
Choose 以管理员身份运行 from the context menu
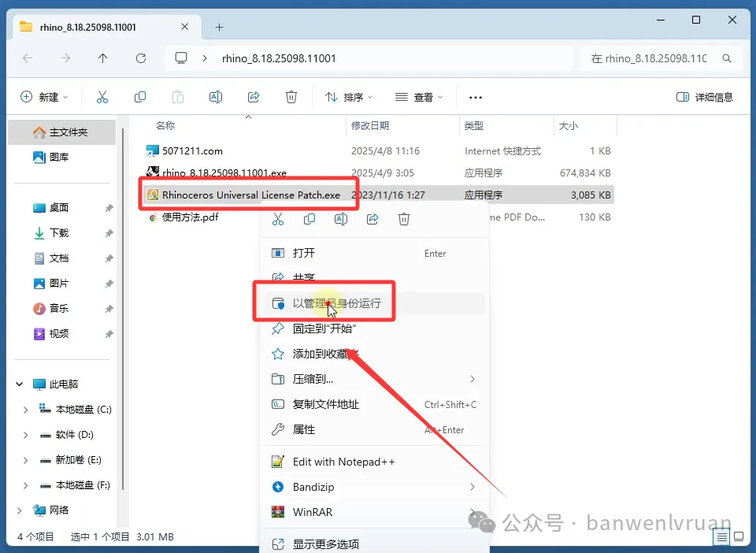pos(375,303)
